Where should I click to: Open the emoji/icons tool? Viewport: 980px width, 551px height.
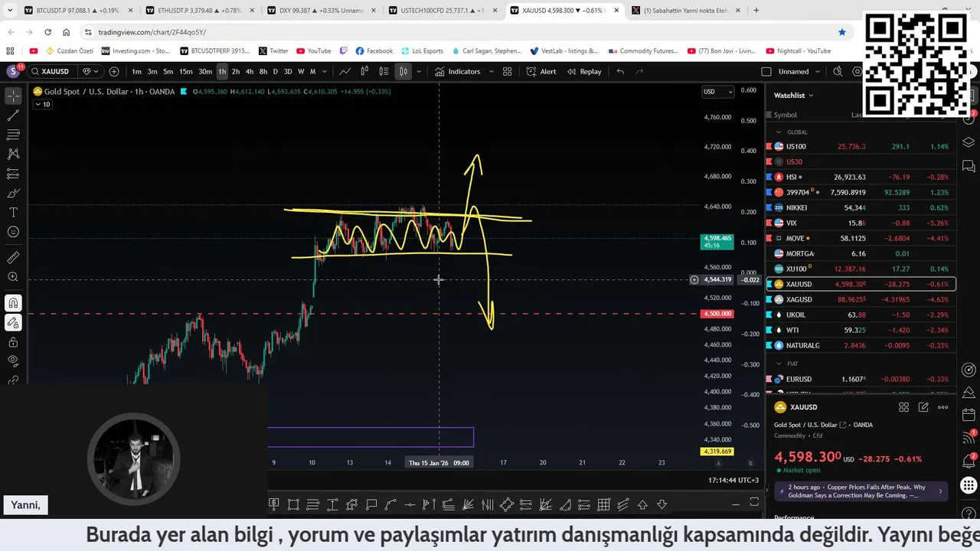[13, 232]
